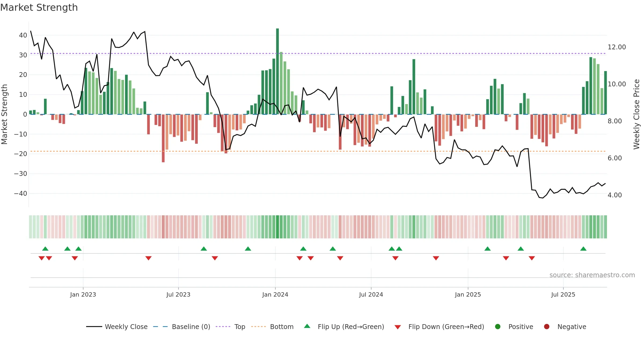This screenshot has height=362, width=644.
Task: Click the Jul 2025 axis label
Action: (x=563, y=294)
